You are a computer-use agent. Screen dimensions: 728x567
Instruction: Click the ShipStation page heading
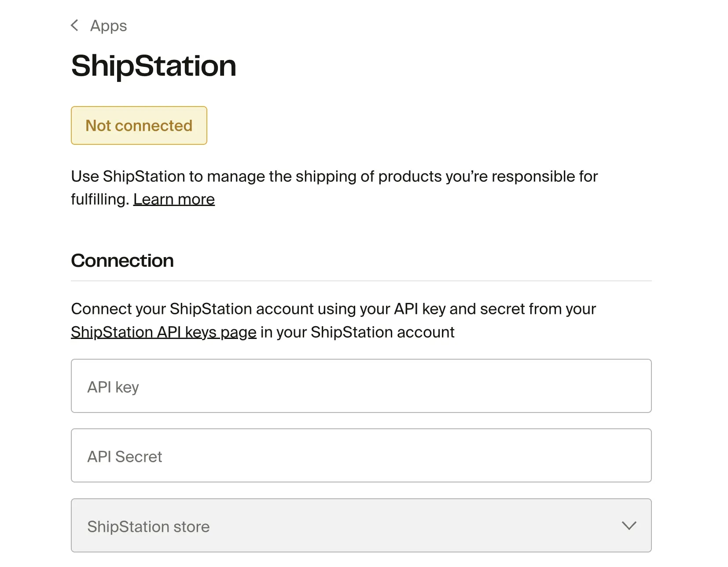[153, 66]
